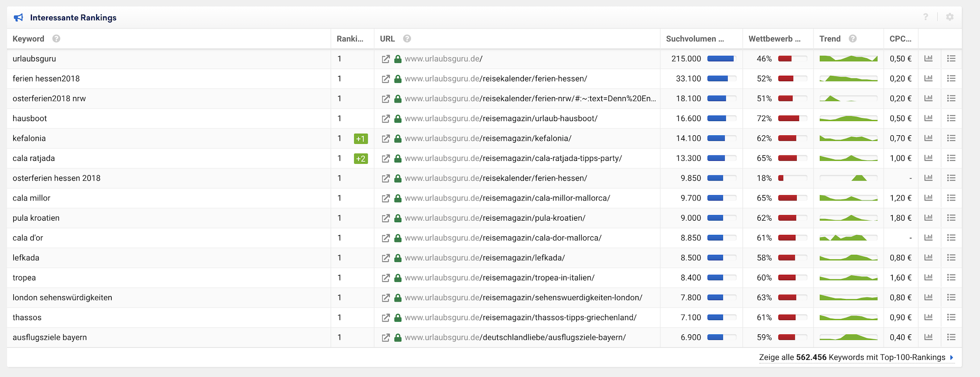Click the competition value 72%
The width and height of the screenshot is (980, 377).
[x=764, y=119]
